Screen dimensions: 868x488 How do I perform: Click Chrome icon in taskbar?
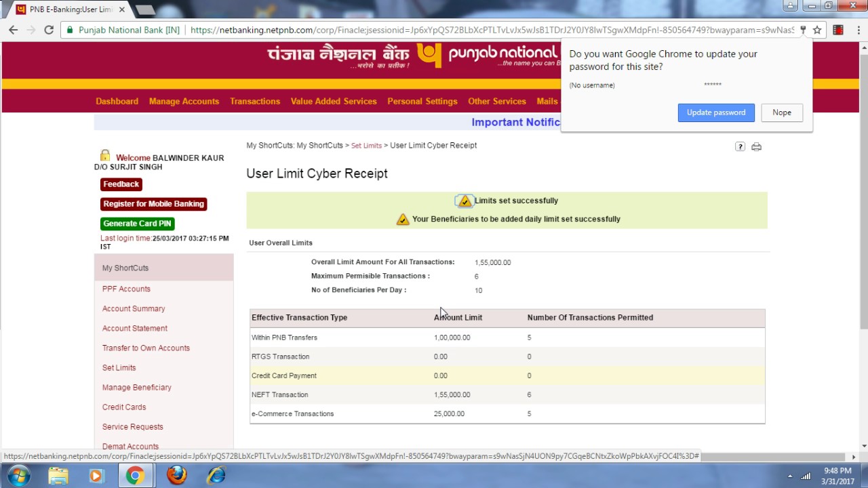[135, 476]
